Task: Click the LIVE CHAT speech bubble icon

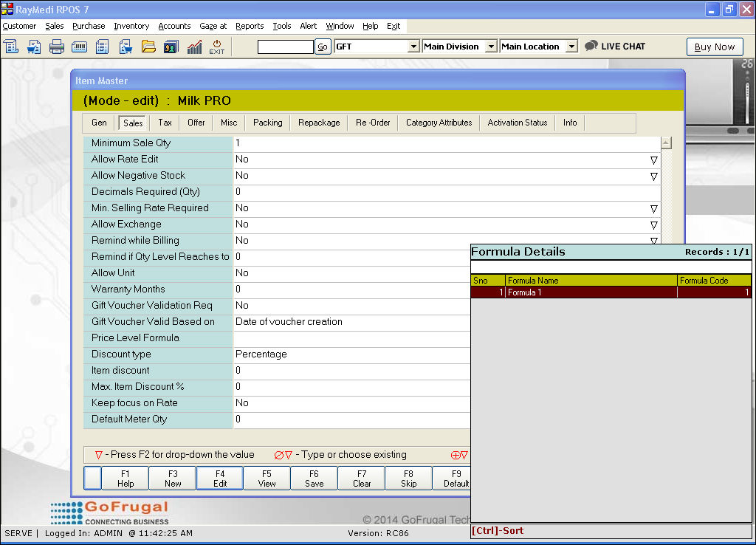Action: pyautogui.click(x=591, y=47)
